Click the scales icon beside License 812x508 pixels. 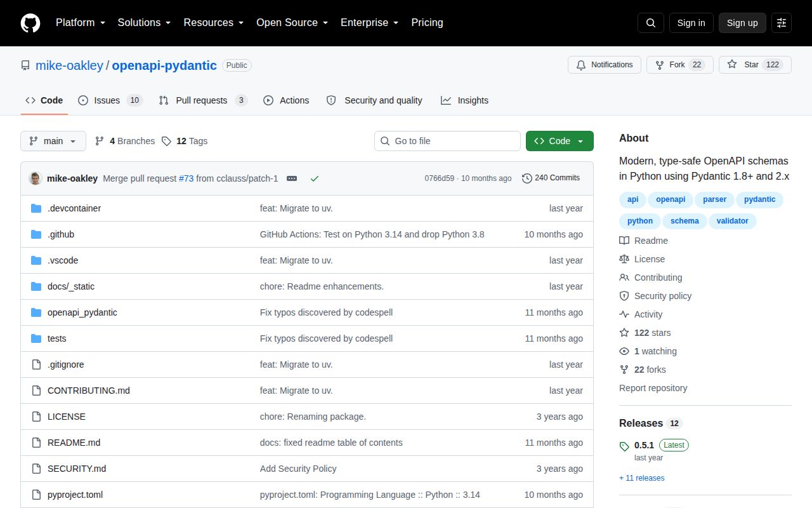(624, 259)
